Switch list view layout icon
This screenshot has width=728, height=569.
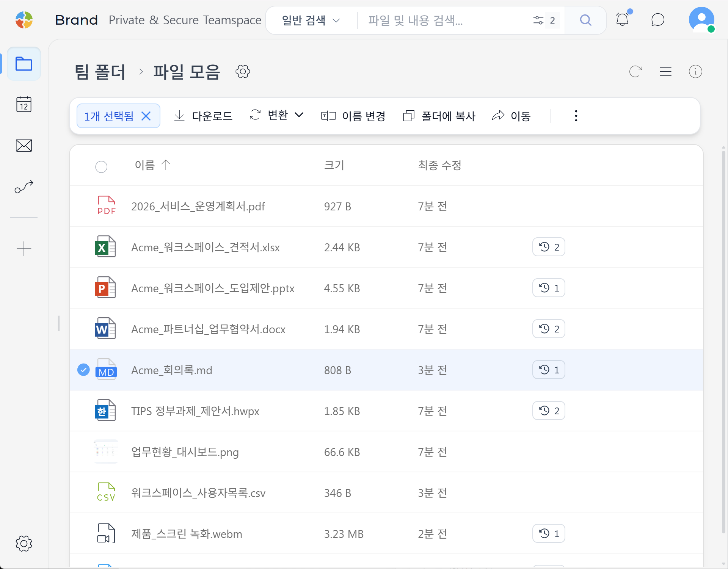pyautogui.click(x=665, y=71)
